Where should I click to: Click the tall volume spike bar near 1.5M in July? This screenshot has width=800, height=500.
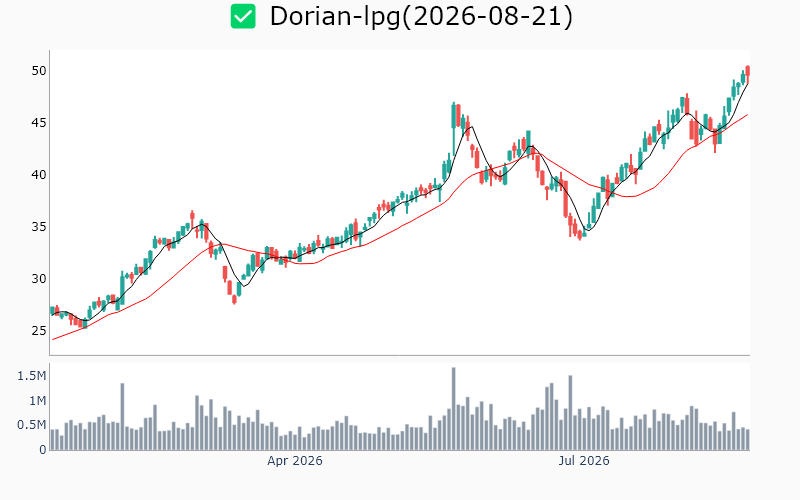click(x=570, y=413)
